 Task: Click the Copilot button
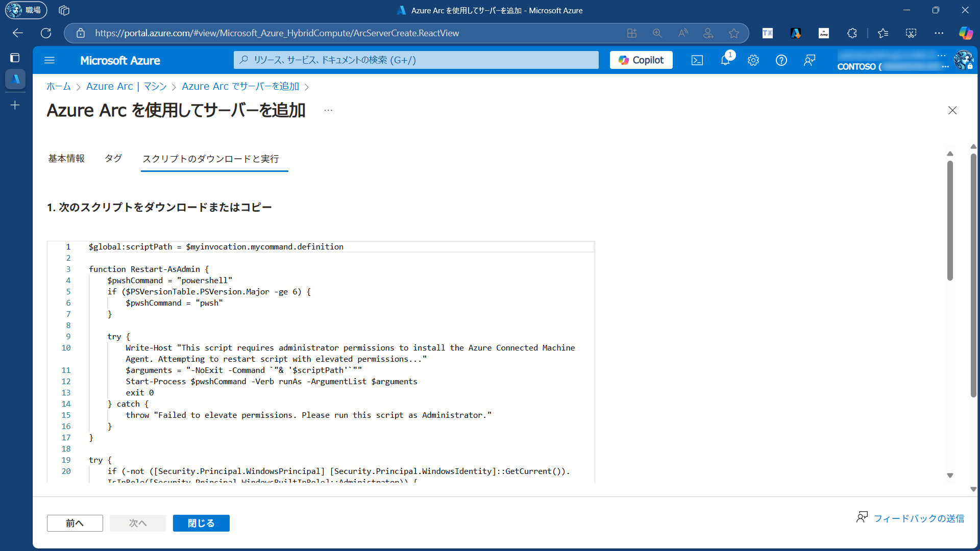641,60
